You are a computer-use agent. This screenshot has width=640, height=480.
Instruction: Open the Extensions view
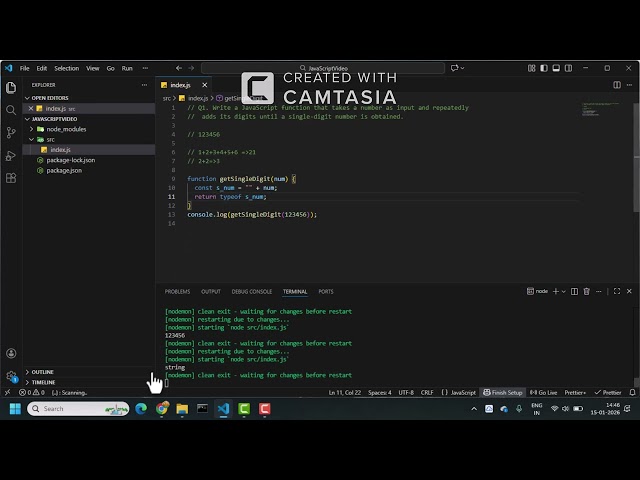pyautogui.click(x=11, y=178)
